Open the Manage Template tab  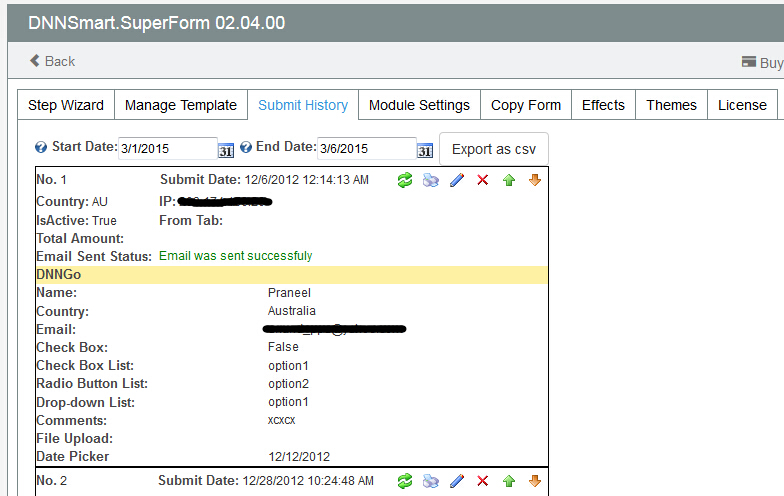pos(181,105)
